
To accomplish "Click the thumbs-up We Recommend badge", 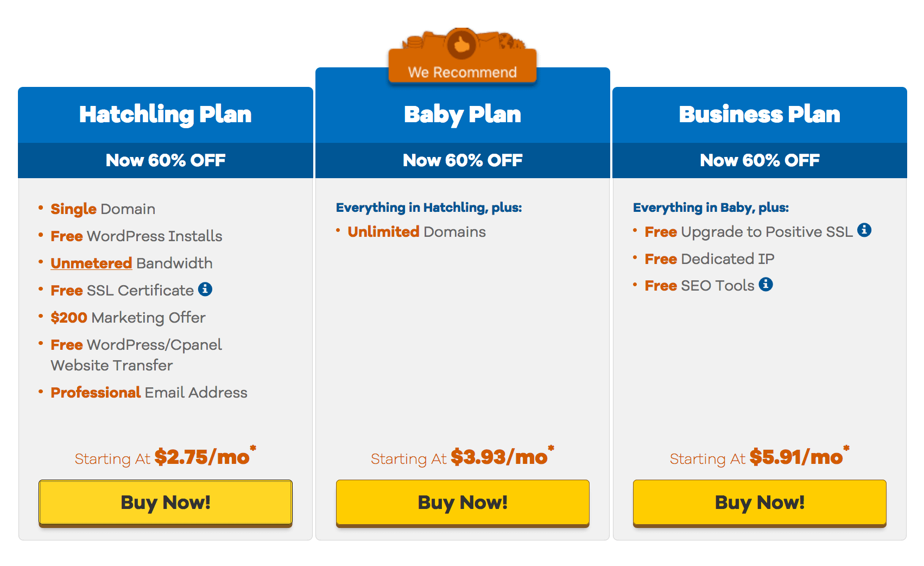I will coord(463,56).
